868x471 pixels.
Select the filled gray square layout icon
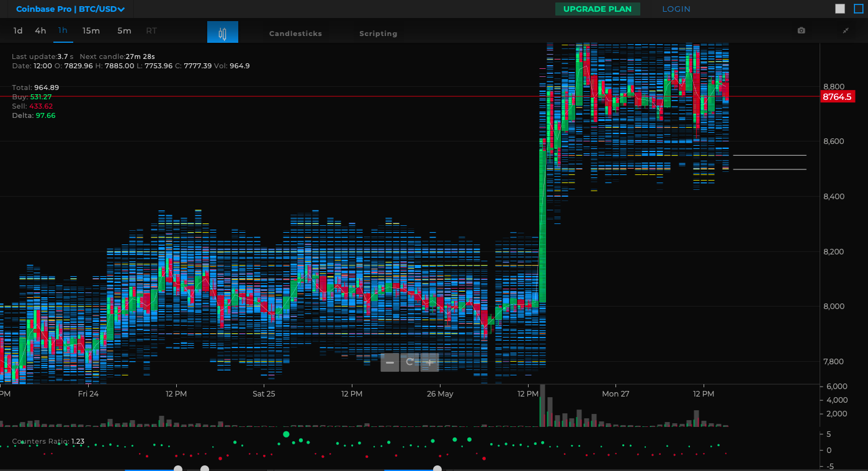tap(840, 9)
